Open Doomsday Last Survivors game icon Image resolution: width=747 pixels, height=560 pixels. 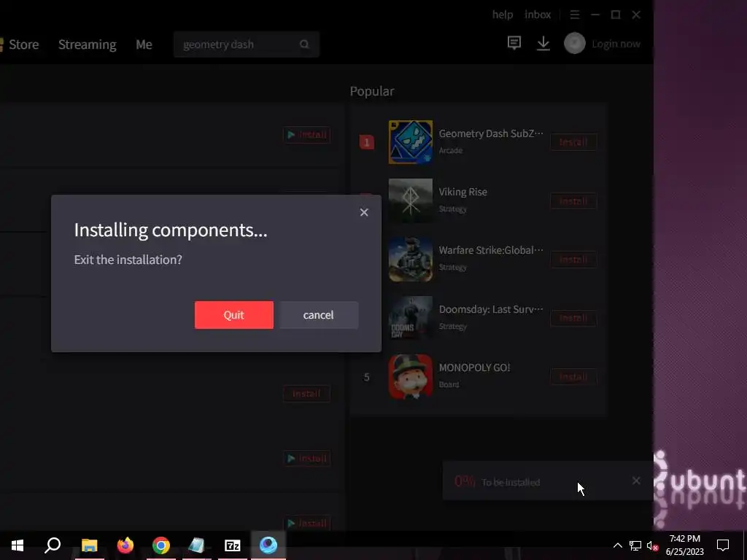point(411,318)
